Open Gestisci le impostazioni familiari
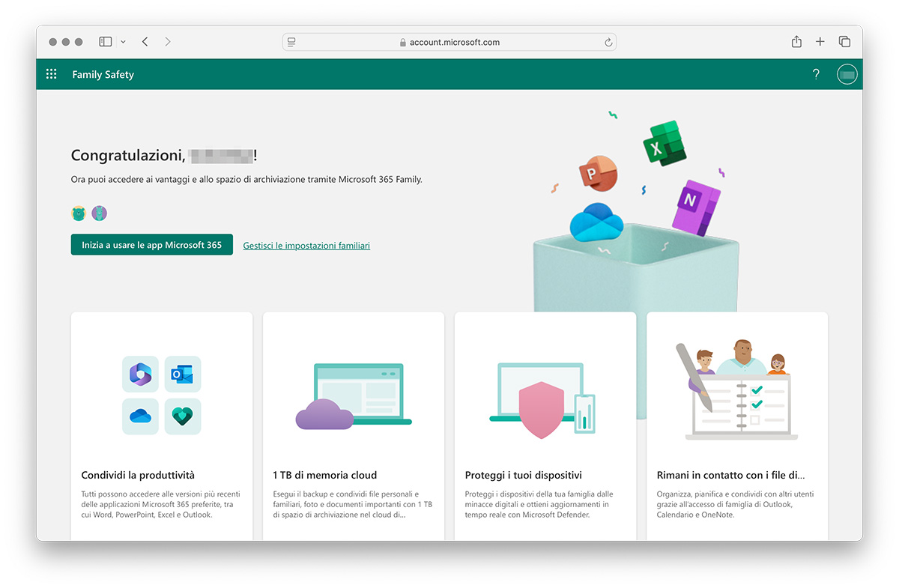Viewport: 899px width, 588px height. [x=306, y=245]
